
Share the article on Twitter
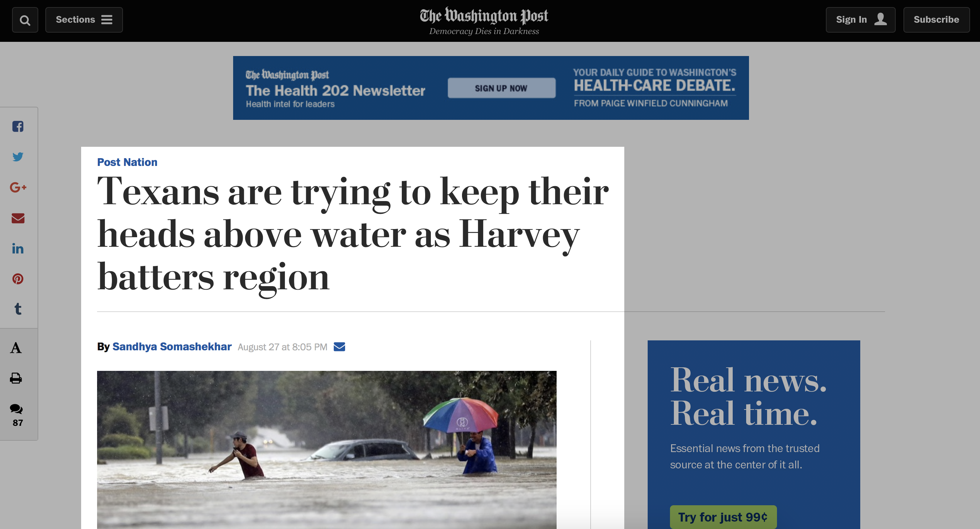[18, 157]
